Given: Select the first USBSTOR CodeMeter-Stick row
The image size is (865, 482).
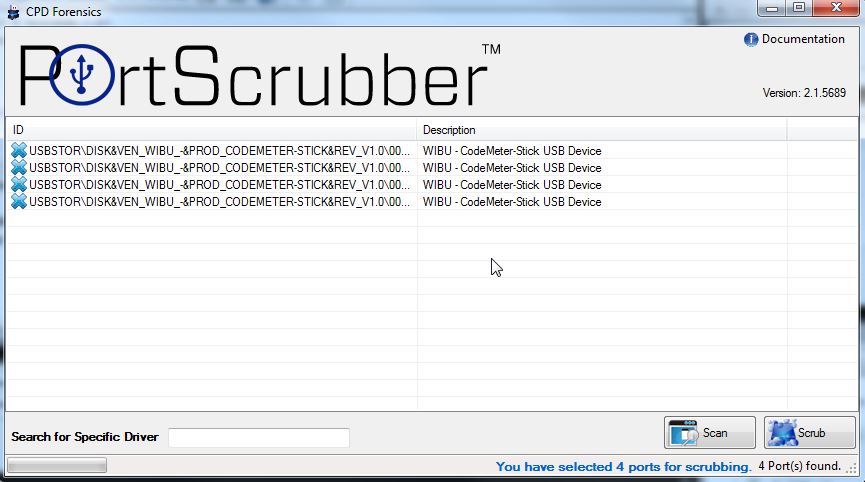Looking at the screenshot, I should click(432, 151).
